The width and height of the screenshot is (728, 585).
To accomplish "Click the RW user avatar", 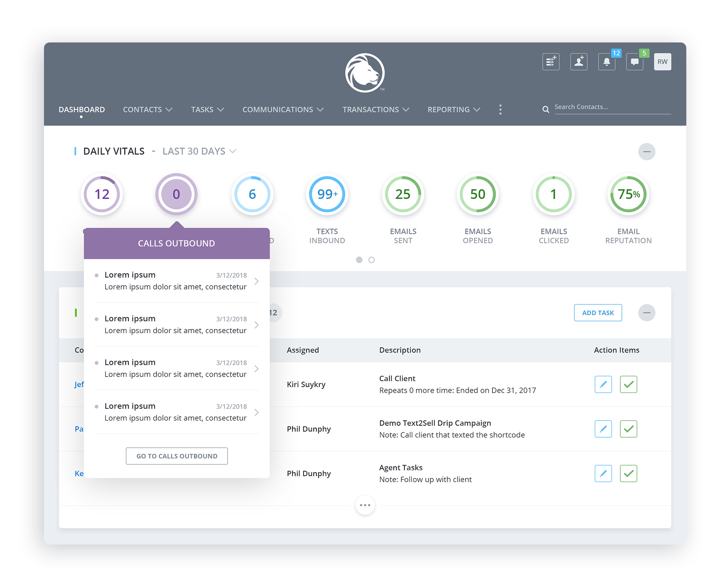I will 662,62.
